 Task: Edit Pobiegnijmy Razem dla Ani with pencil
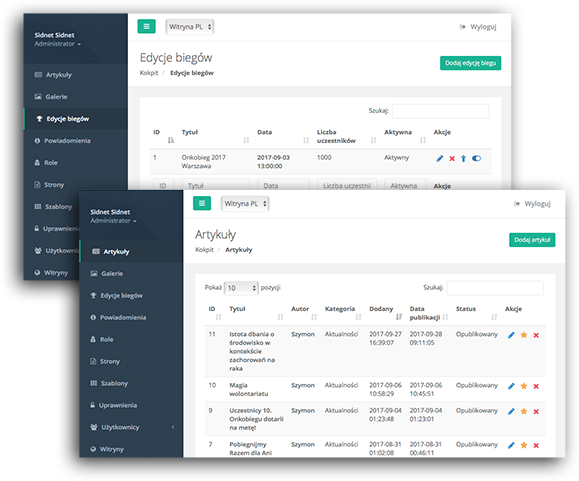pyautogui.click(x=511, y=446)
